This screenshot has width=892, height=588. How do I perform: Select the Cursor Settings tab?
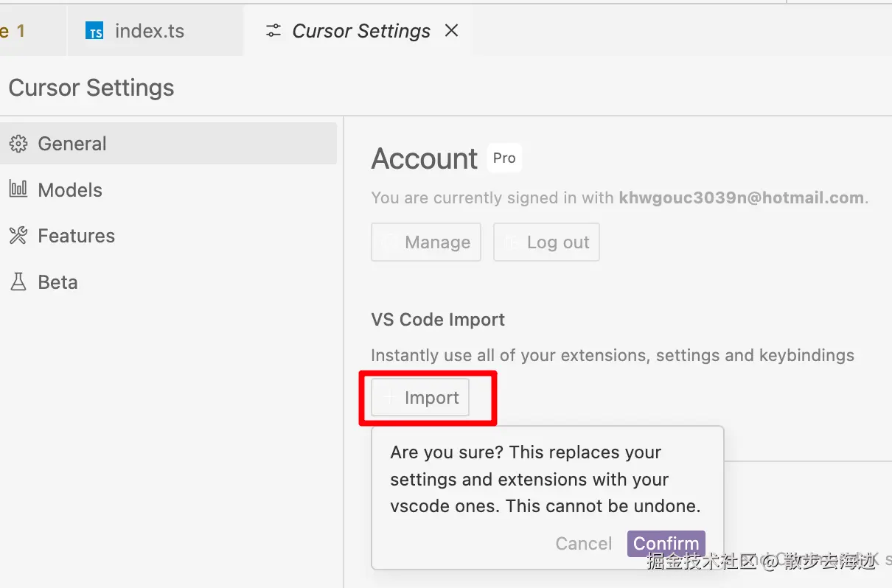(359, 31)
